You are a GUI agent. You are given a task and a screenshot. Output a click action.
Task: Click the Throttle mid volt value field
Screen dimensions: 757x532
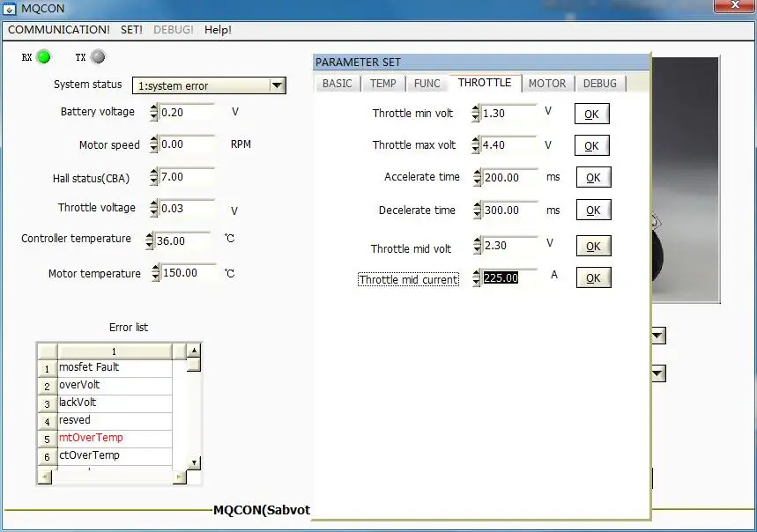510,246
